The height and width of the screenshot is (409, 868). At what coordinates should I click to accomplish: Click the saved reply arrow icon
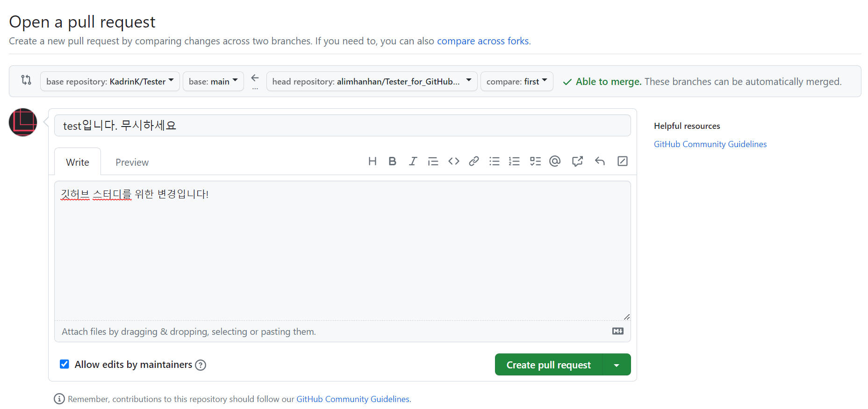(600, 161)
